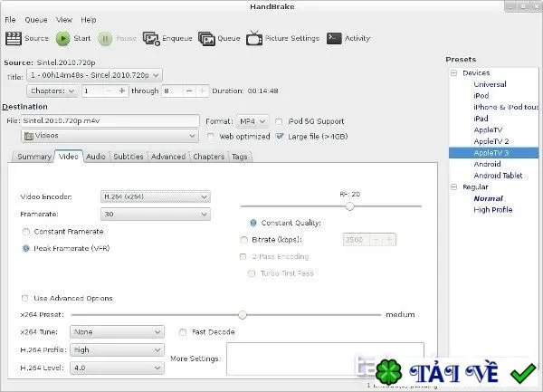Collapse the Regular preset group
Viewport: 543px width, 392px height.
[454, 187]
